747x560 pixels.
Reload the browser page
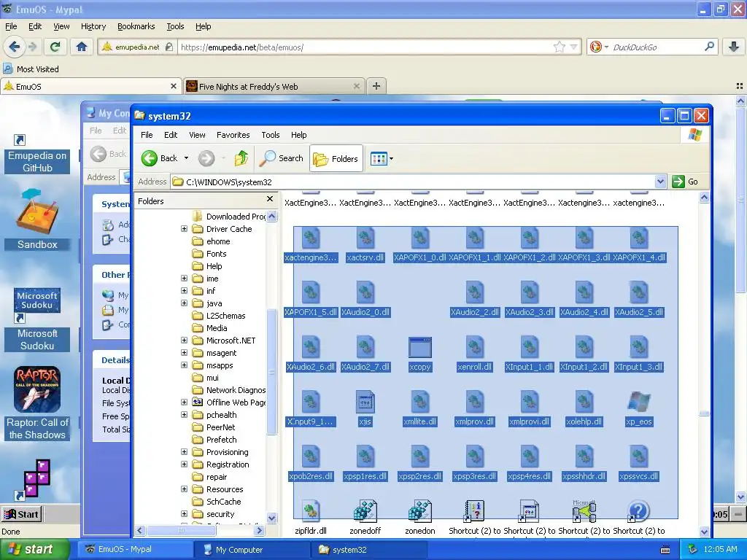tap(55, 47)
